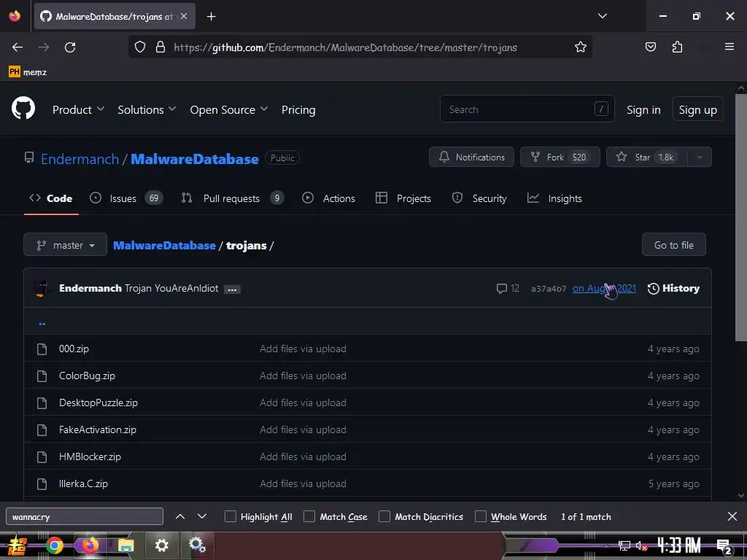Click the shield tracking protection icon
The width and height of the screenshot is (747, 560).
139,47
